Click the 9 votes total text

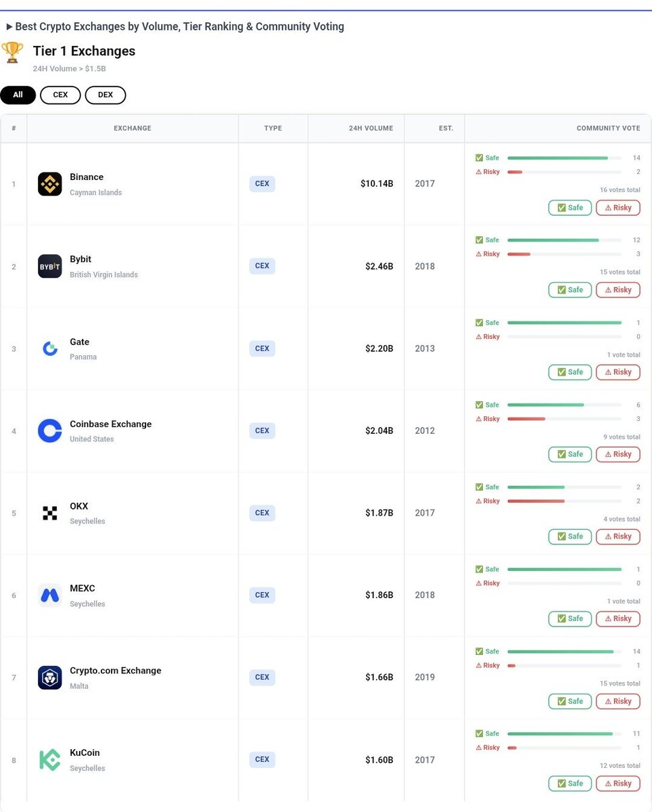622,437
